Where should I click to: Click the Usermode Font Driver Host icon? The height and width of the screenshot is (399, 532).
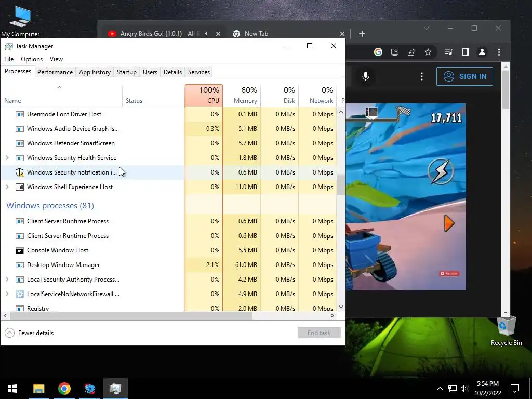click(20, 114)
